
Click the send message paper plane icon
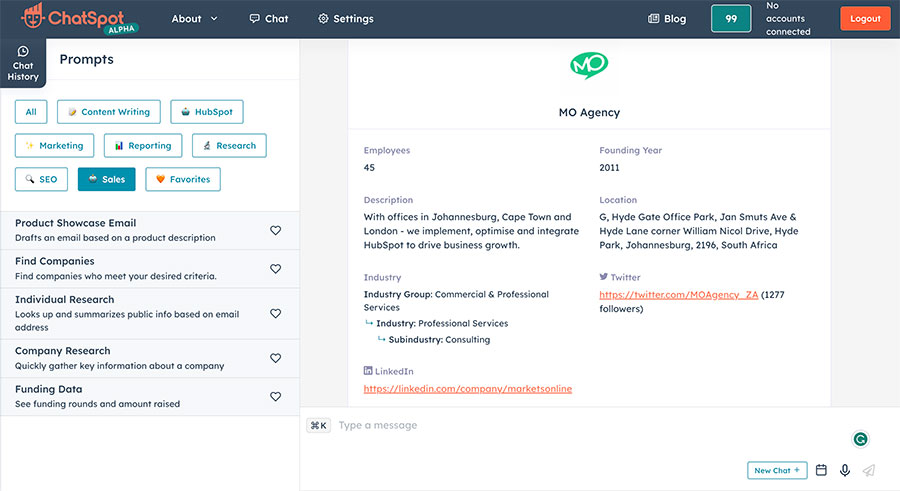coord(869,470)
